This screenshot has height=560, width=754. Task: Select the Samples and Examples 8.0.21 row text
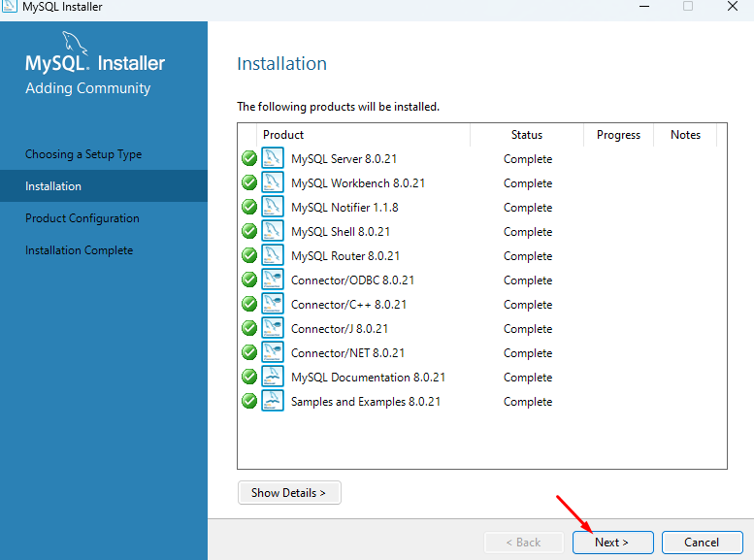click(x=366, y=401)
